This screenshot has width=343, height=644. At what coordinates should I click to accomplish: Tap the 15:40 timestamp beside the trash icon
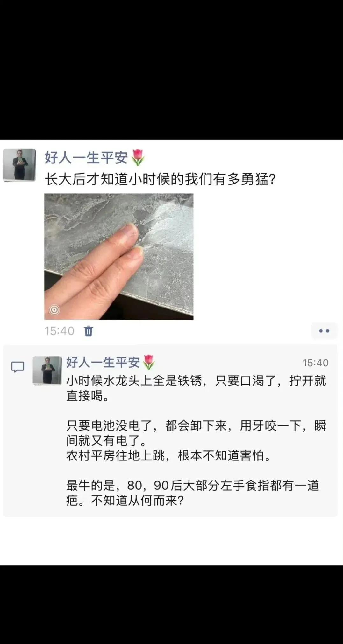coord(59,331)
